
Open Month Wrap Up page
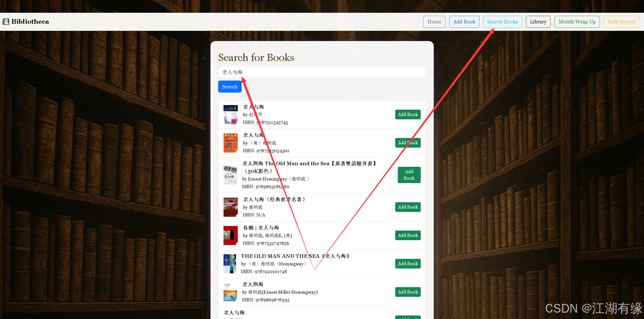(577, 22)
